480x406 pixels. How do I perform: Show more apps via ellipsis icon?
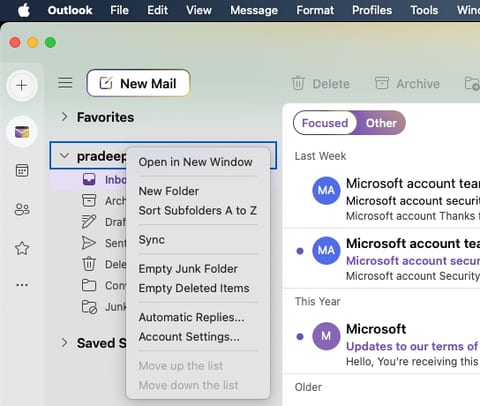pos(22,285)
